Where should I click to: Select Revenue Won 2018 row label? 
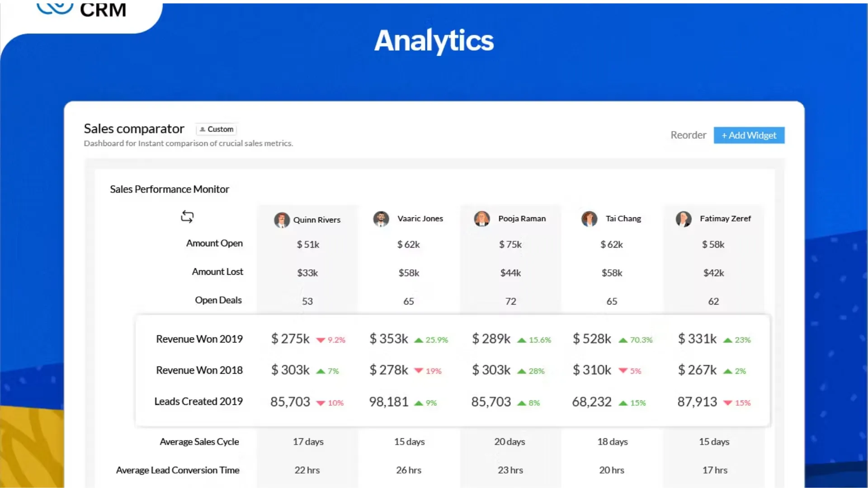[199, 370]
